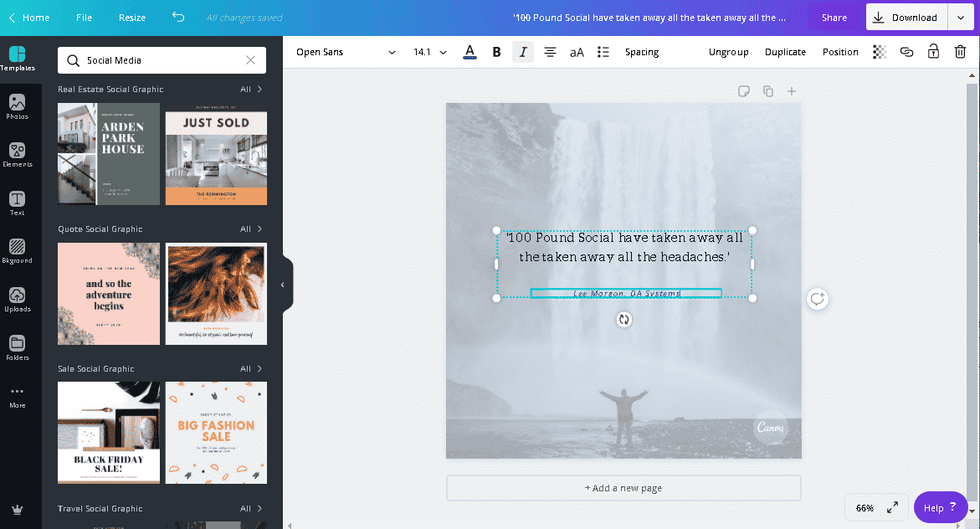Open the Resize menu

[x=132, y=18]
